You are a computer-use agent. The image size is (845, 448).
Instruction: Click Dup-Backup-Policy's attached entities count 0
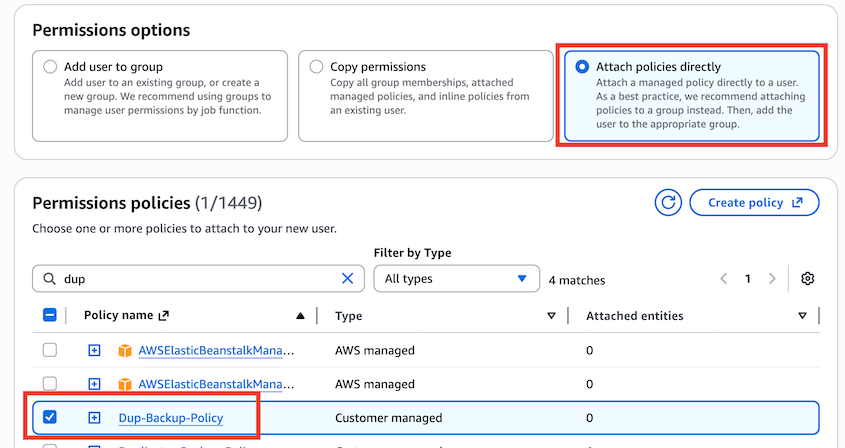coord(590,418)
